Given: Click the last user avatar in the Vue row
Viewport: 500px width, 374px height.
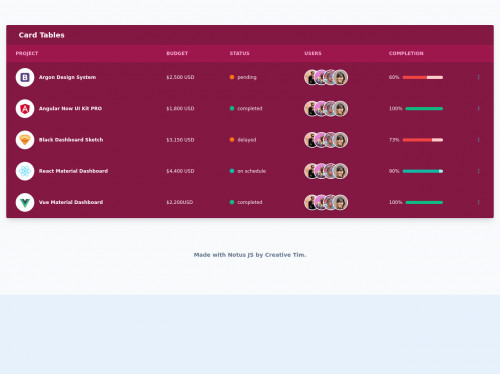Looking at the screenshot, I should (340, 202).
